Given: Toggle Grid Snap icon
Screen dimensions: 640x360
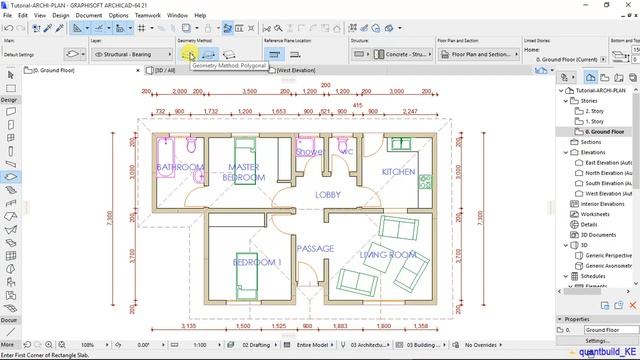Looking at the screenshot, I should pyautogui.click(x=142, y=28).
